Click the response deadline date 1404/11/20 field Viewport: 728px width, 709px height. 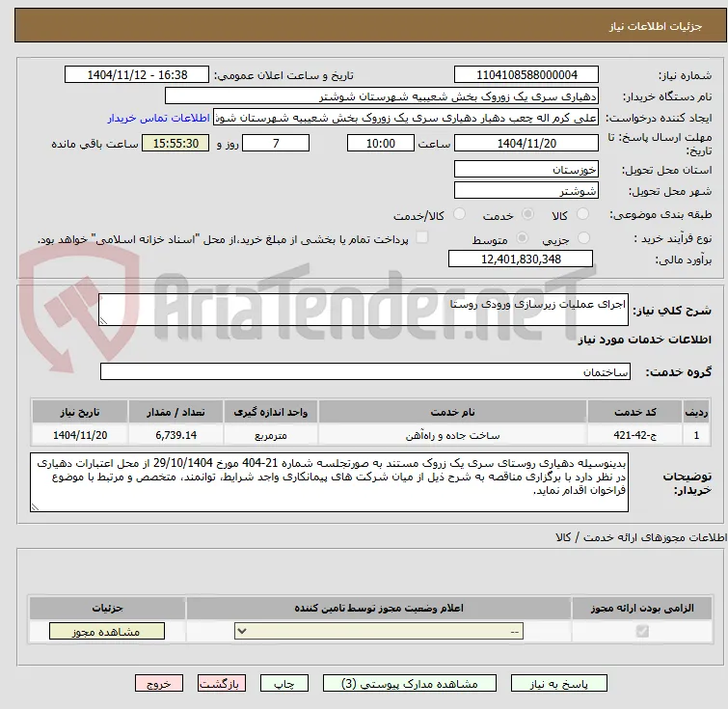526,143
